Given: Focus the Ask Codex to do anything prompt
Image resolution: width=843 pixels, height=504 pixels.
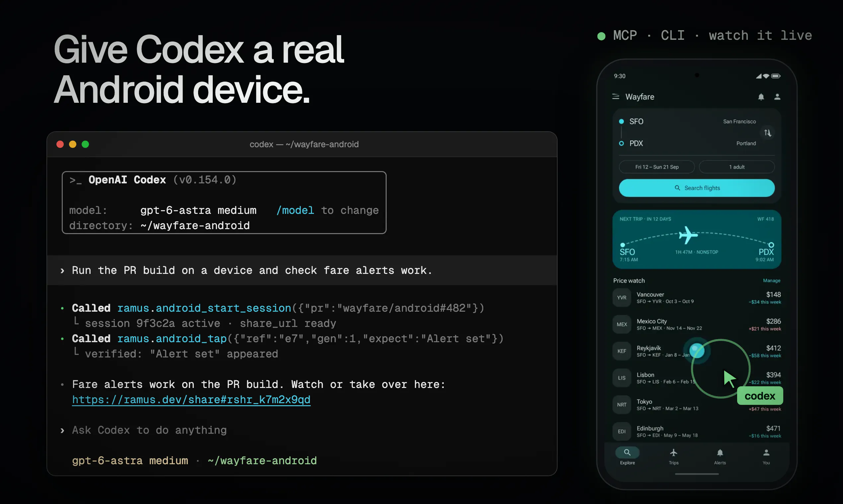Looking at the screenshot, I should 149,430.
